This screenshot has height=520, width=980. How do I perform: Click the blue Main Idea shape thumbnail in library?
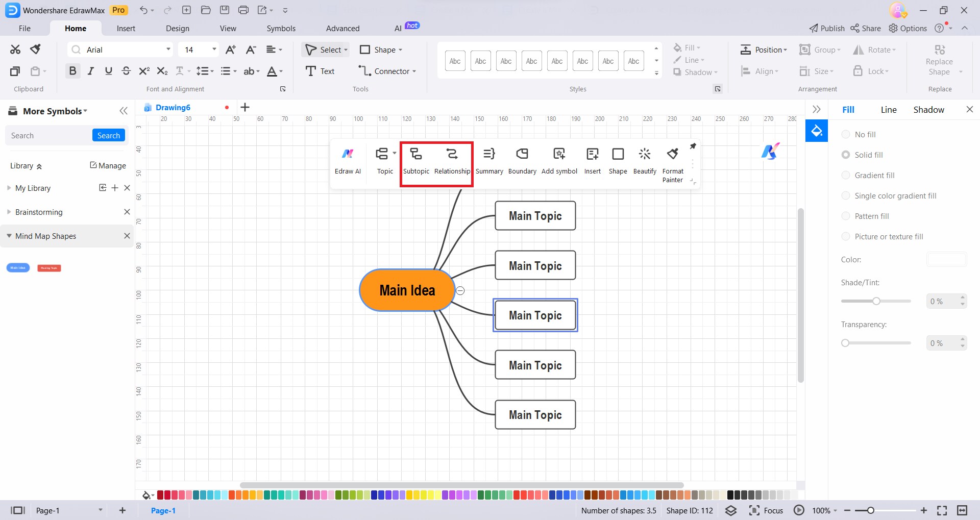point(18,268)
